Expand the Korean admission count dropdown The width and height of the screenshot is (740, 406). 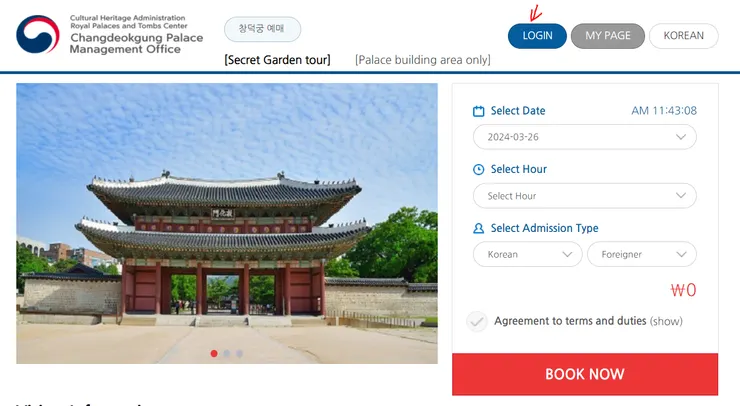click(x=527, y=254)
